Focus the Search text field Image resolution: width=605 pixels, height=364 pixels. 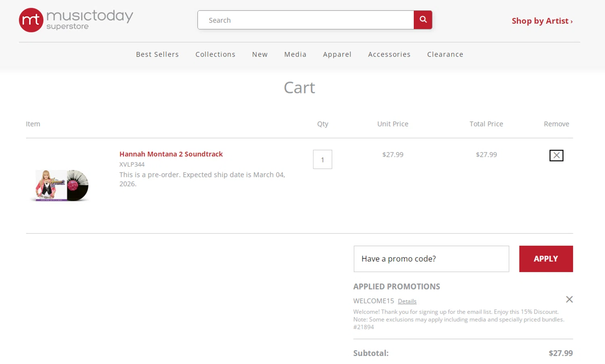click(x=306, y=20)
